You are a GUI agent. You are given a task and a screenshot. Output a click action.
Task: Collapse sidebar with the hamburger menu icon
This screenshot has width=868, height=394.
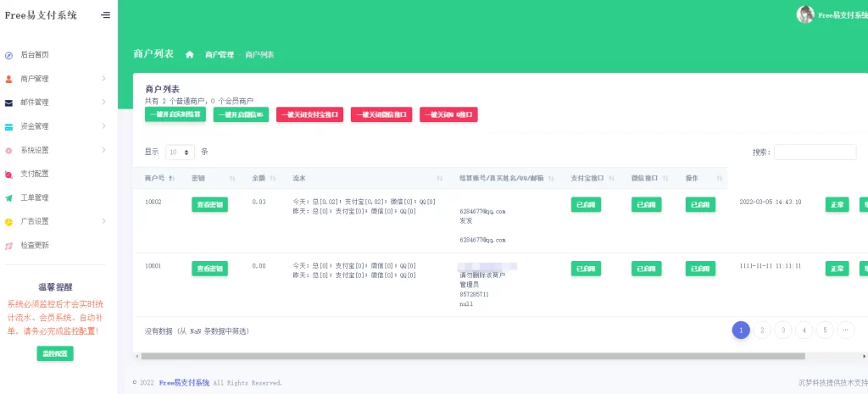(105, 15)
